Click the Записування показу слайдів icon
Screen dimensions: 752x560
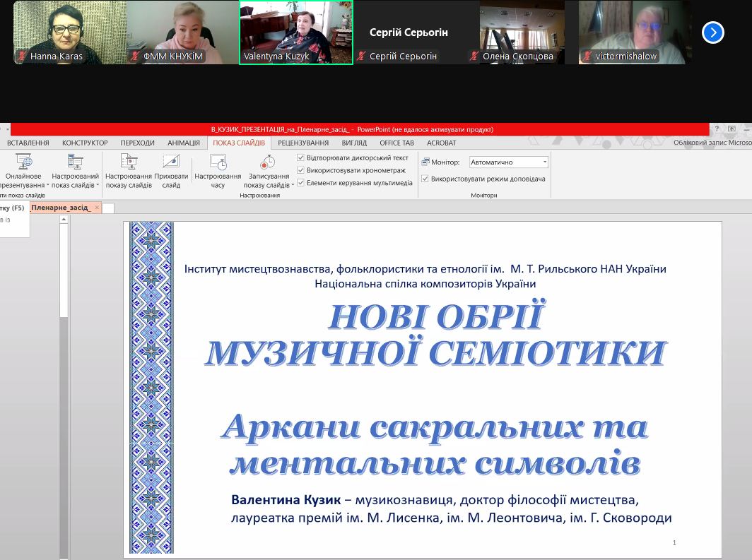click(x=268, y=162)
